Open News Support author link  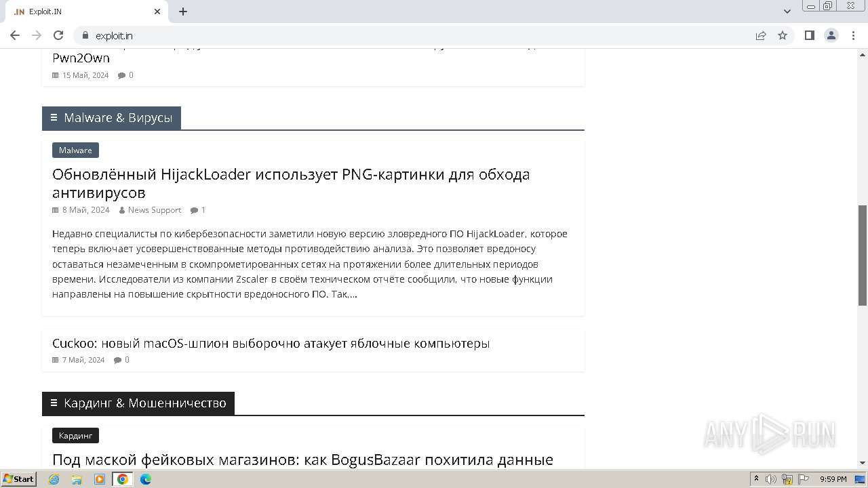coord(155,210)
